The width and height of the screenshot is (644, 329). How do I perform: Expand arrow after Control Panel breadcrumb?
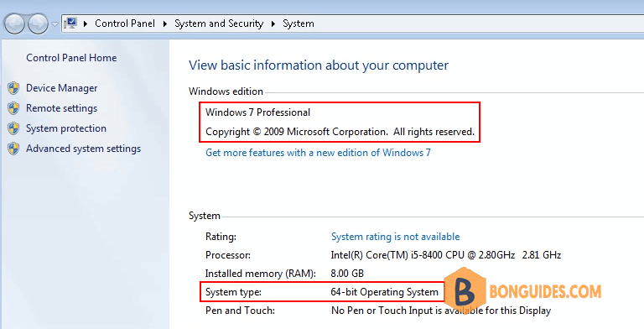(x=164, y=23)
